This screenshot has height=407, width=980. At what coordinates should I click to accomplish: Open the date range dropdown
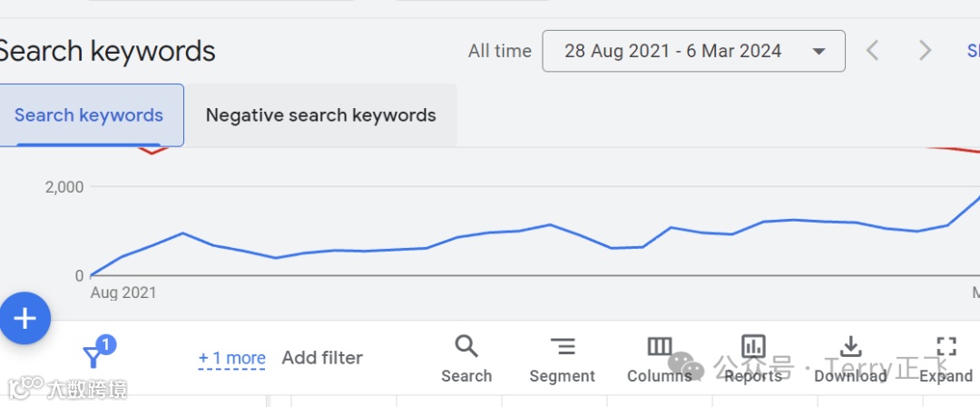click(x=693, y=51)
